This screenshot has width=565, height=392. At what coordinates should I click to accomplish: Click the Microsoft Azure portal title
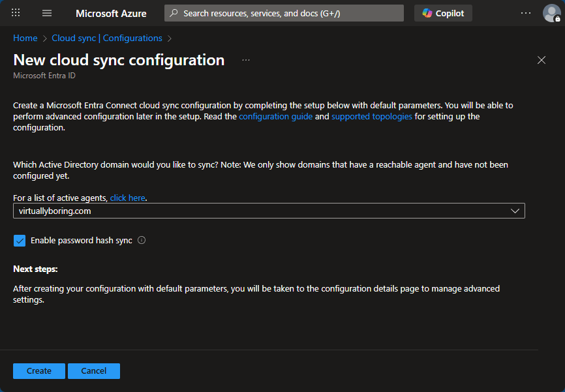click(x=111, y=14)
